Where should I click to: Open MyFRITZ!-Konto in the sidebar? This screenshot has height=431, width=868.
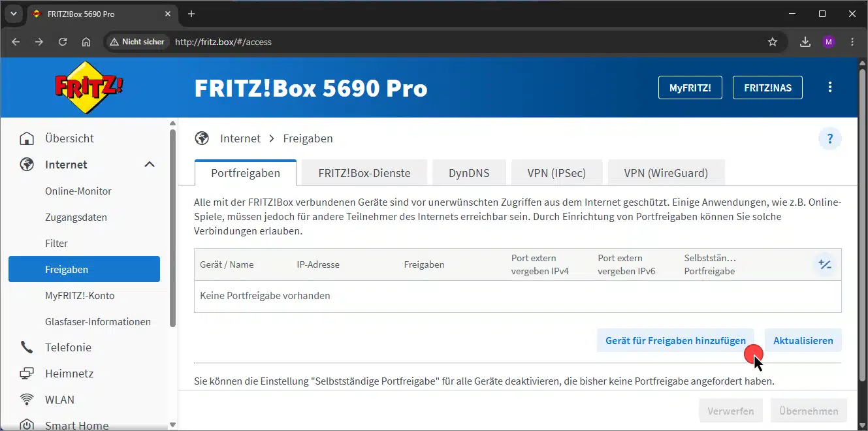[x=80, y=296]
